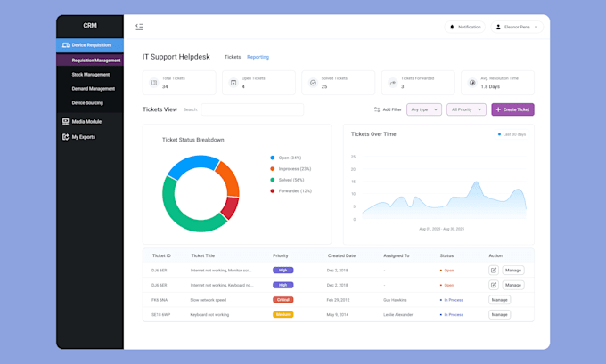Select Device Requisition menu item

coord(90,45)
